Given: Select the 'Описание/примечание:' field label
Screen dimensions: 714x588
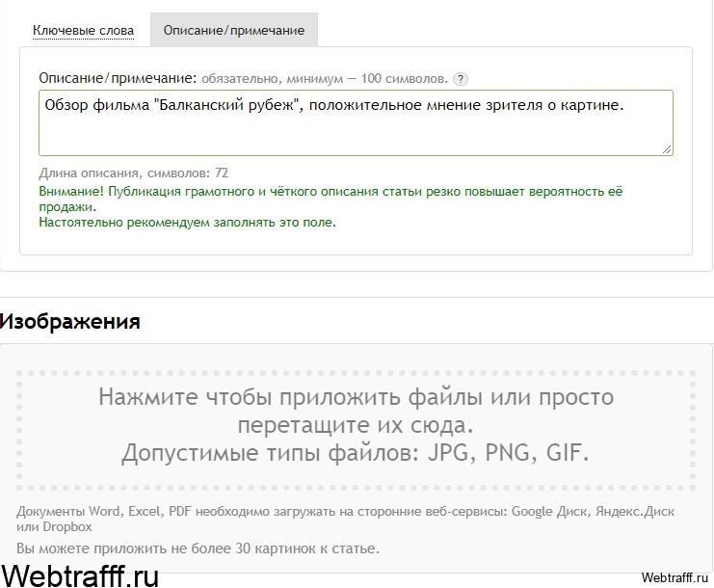Looking at the screenshot, I should click(x=118, y=78).
